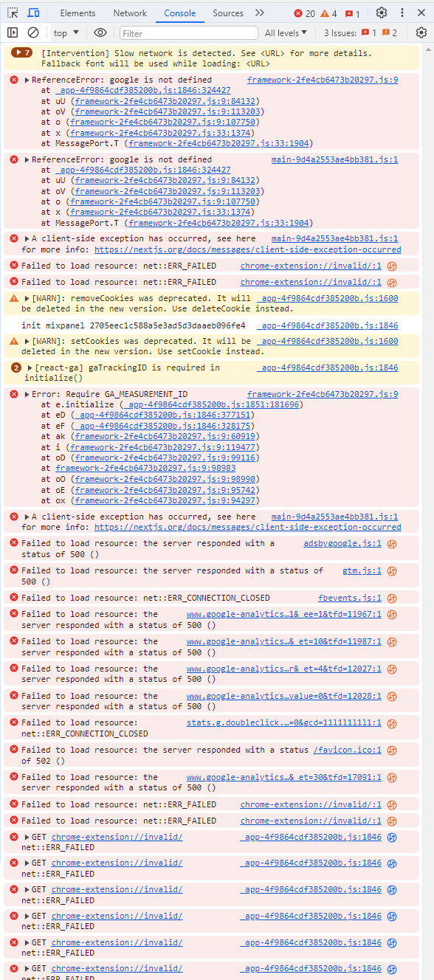The width and height of the screenshot is (434, 980).
Task: Click the red errors counter badge
Action: (304, 13)
